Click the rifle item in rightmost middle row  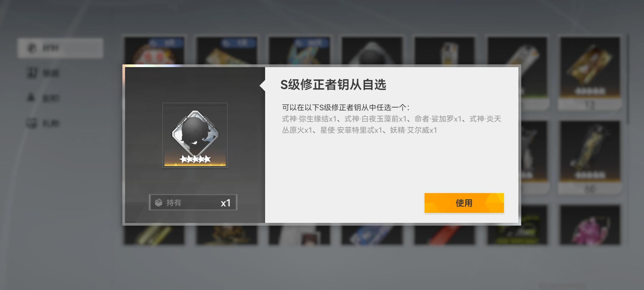pos(590,157)
